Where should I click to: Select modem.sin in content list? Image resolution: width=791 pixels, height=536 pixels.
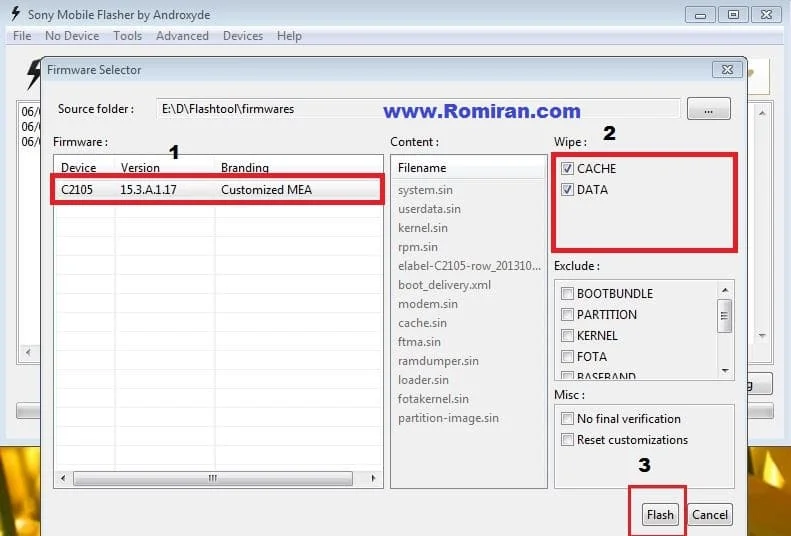click(x=428, y=304)
